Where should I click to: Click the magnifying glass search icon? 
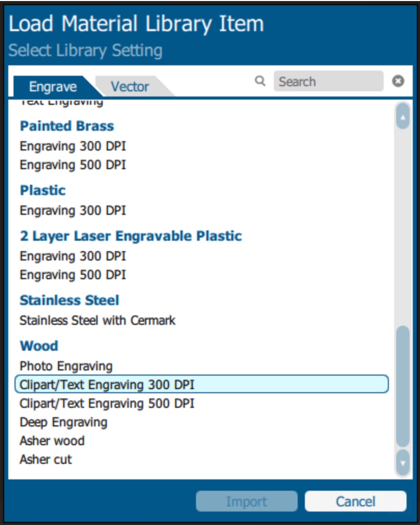coord(260,81)
